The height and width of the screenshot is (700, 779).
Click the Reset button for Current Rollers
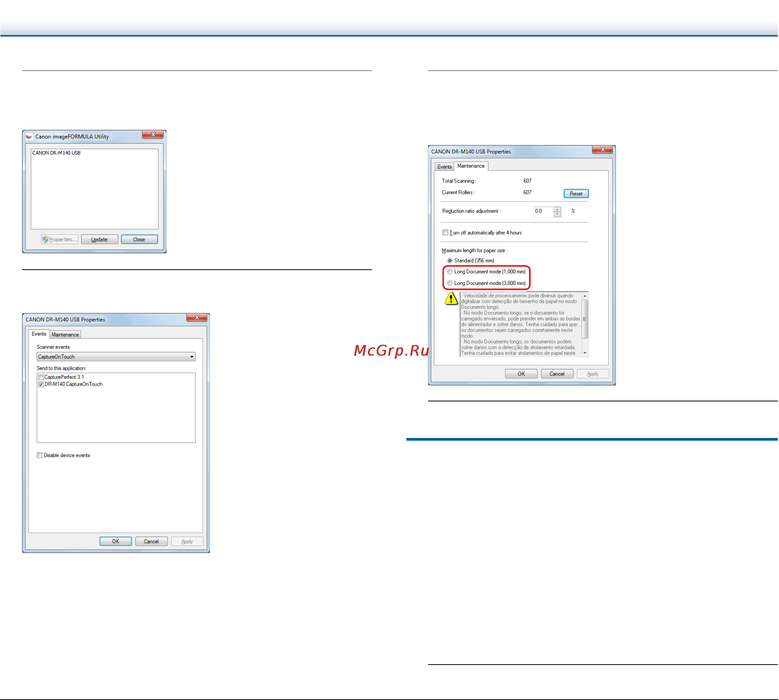576,194
